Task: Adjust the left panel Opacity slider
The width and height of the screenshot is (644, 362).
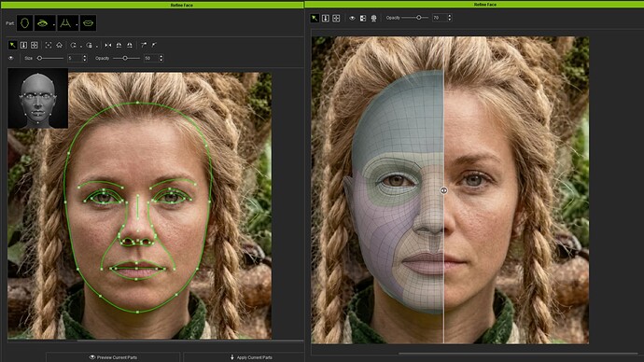Action: pyautogui.click(x=125, y=58)
